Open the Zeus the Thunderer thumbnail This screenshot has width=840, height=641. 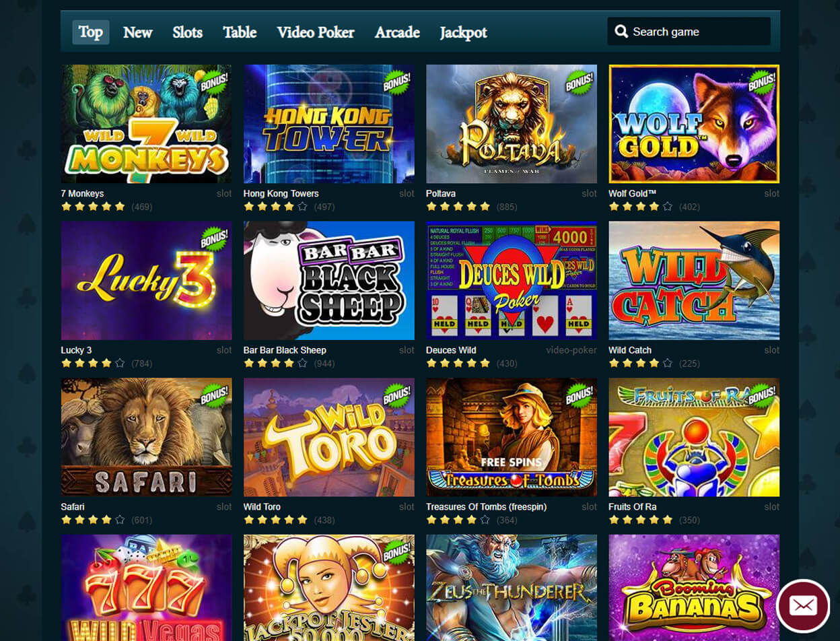click(512, 588)
